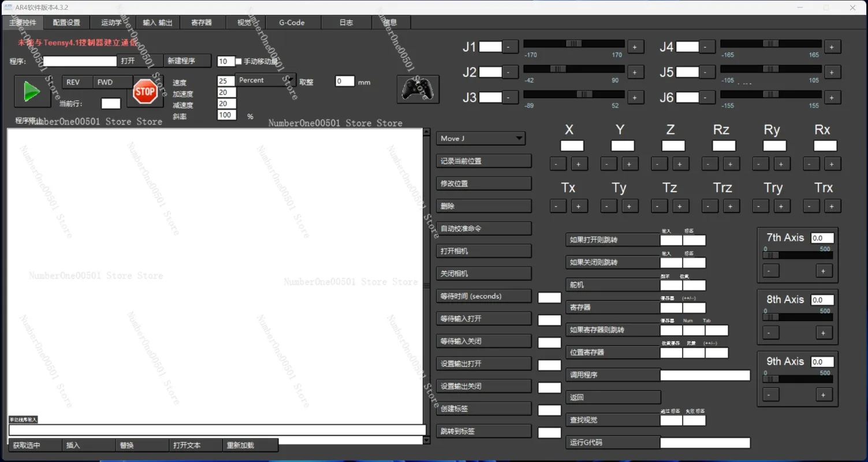
Task: Click the 跳转到标签 button
Action: [483, 431]
